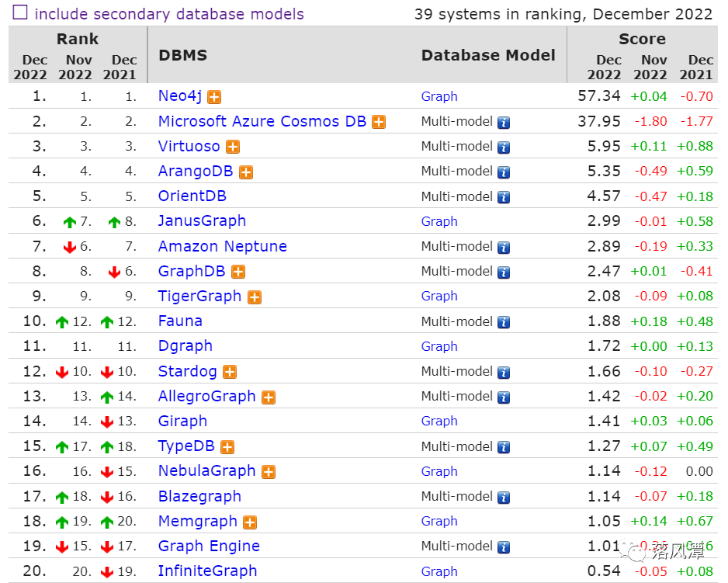Open the Neo4j link
This screenshot has width=728, height=583.
click(x=180, y=96)
